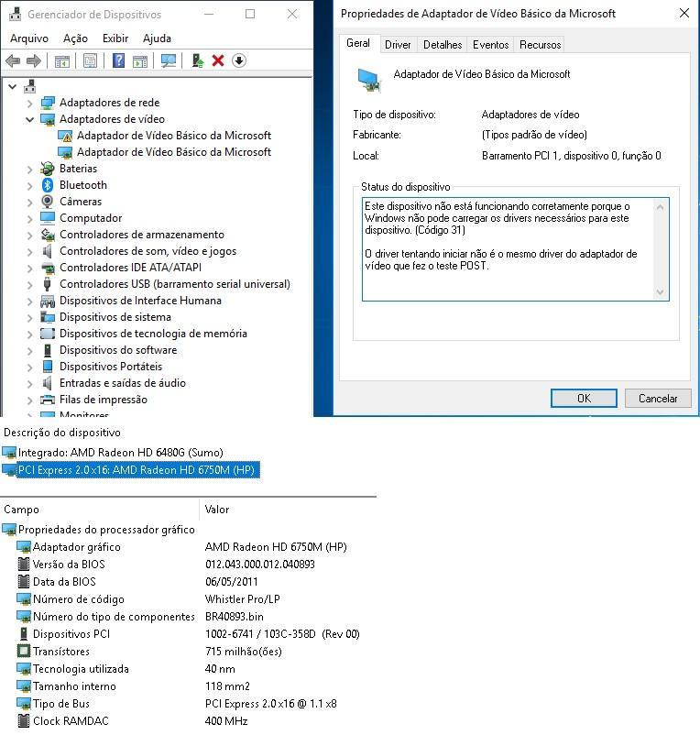Select Integrado: AMD Radeon HD 6480G (Sumo)
700x735 pixels.
click(x=113, y=453)
